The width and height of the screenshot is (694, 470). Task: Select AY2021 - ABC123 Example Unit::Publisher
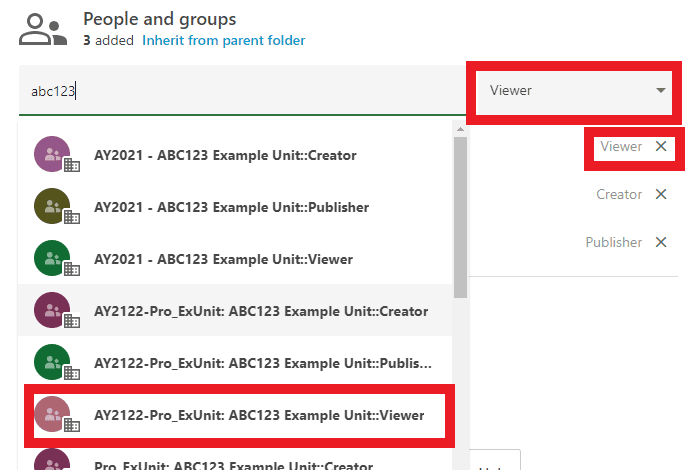231,207
